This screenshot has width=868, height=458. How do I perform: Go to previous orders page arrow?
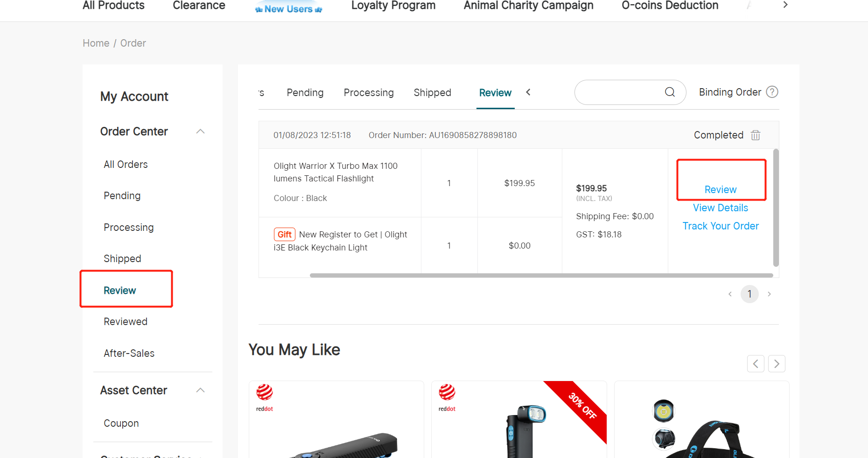[730, 294]
